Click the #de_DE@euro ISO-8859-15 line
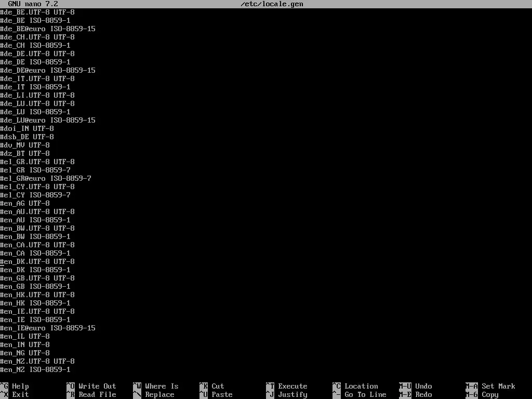Image resolution: width=532 pixels, height=399 pixels. point(48,70)
